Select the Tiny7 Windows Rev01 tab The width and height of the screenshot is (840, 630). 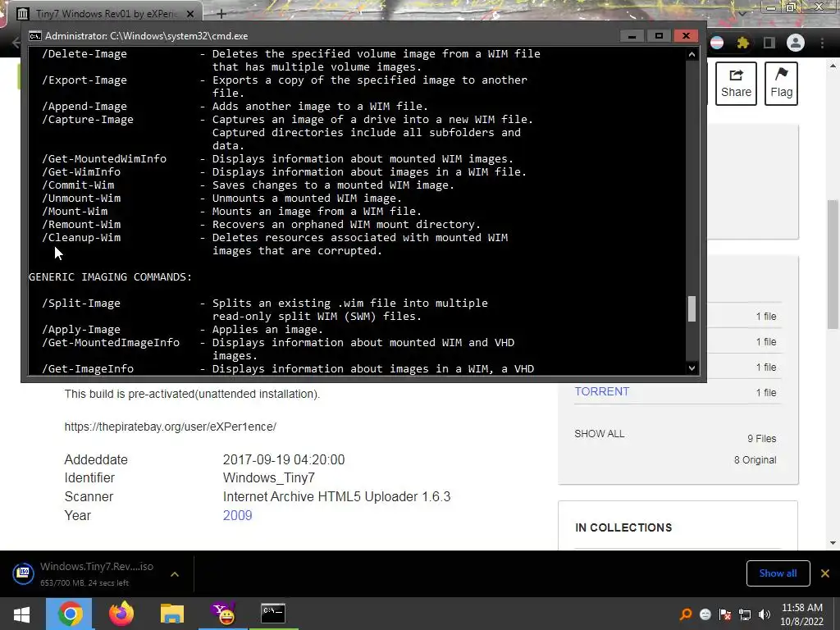coord(106,13)
